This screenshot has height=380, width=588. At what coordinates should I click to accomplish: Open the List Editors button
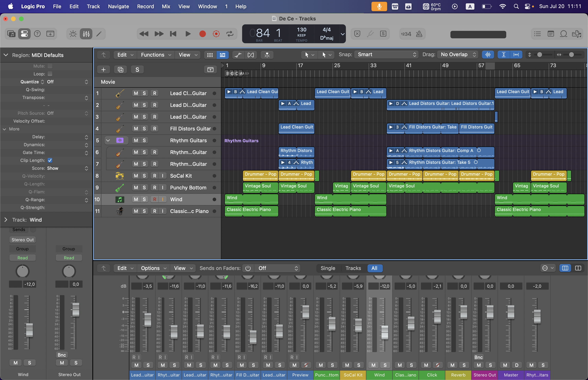(x=537, y=34)
